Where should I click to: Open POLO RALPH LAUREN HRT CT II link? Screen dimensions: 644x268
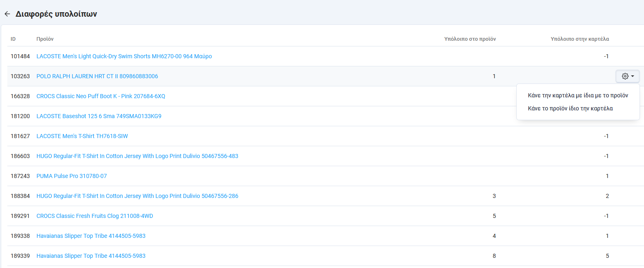97,76
